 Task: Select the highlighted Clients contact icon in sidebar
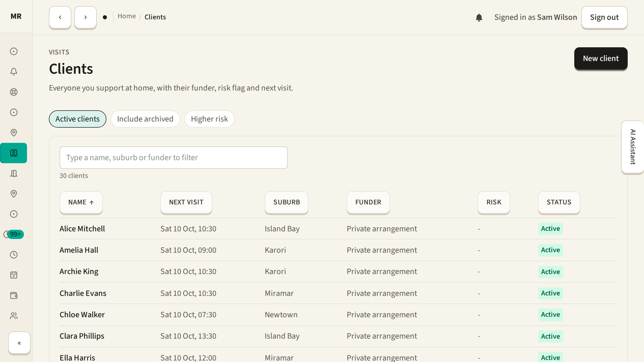pos(14,153)
